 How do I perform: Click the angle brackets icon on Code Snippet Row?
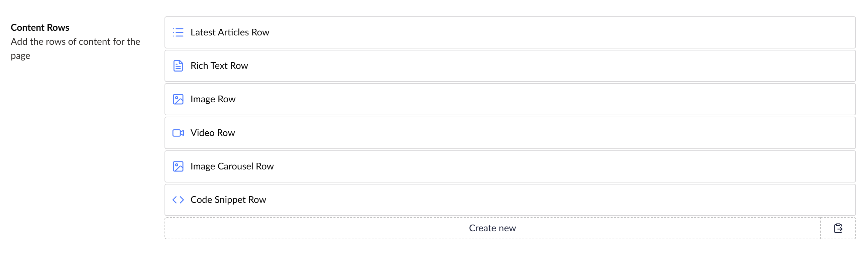pyautogui.click(x=178, y=200)
